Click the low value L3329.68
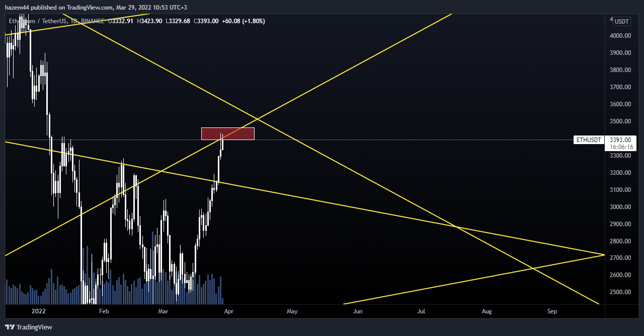 tap(177, 21)
